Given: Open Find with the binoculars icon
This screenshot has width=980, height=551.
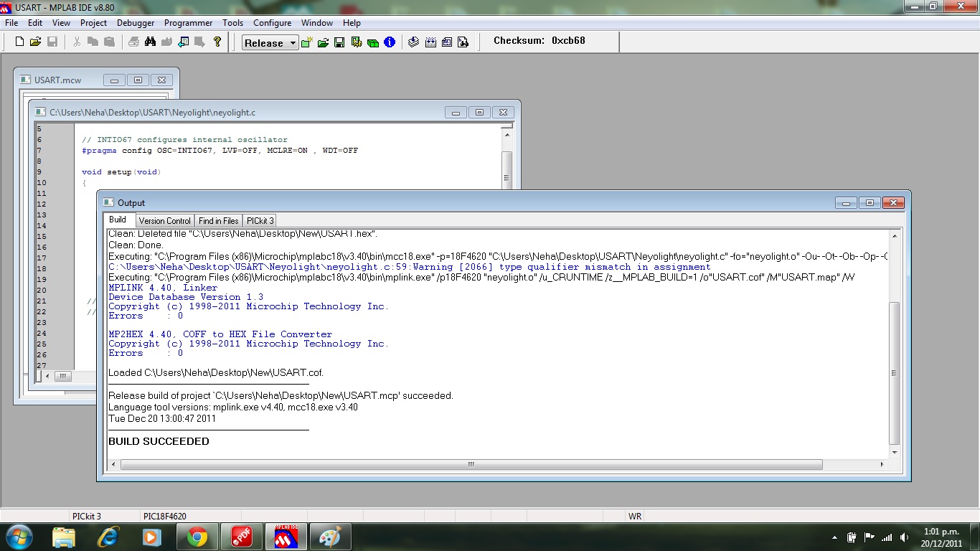Looking at the screenshot, I should 150,42.
